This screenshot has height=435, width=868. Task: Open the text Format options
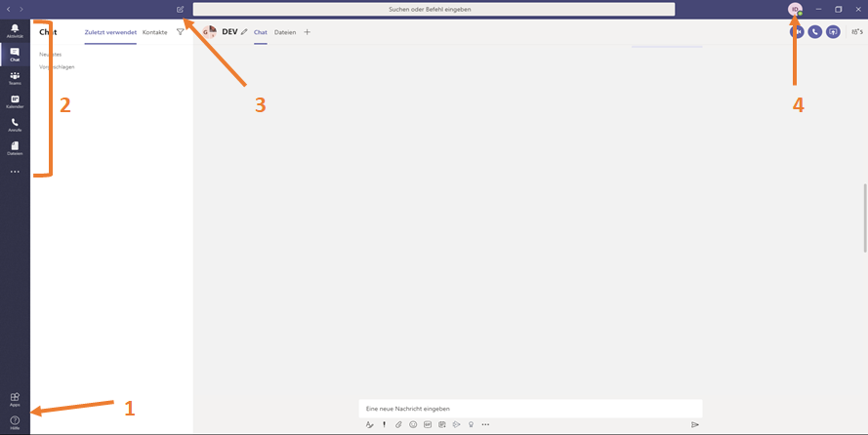click(x=370, y=424)
